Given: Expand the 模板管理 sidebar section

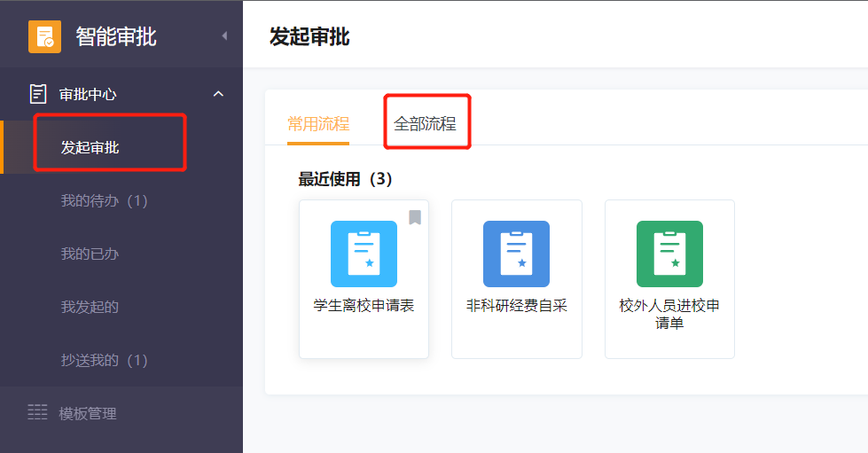Looking at the screenshot, I should 88,413.
